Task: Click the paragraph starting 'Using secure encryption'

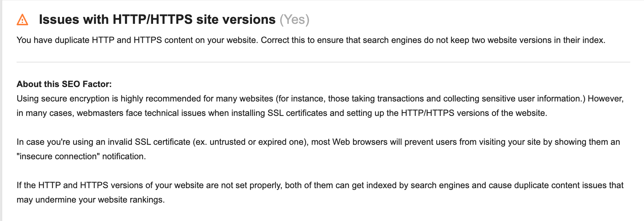Action: point(320,106)
